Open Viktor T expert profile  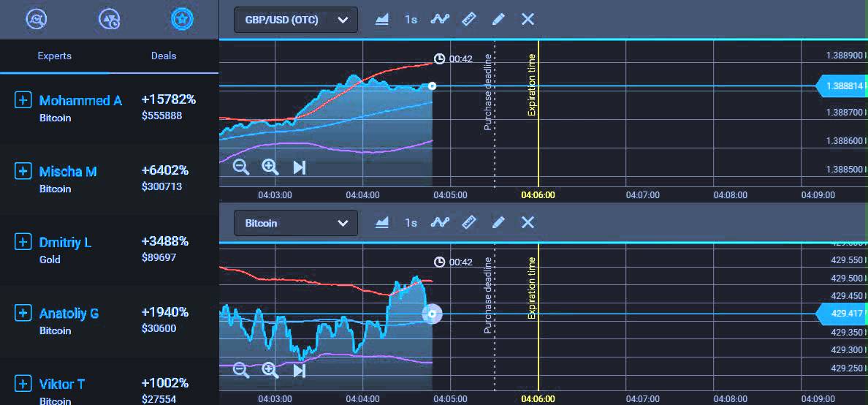[x=61, y=384]
